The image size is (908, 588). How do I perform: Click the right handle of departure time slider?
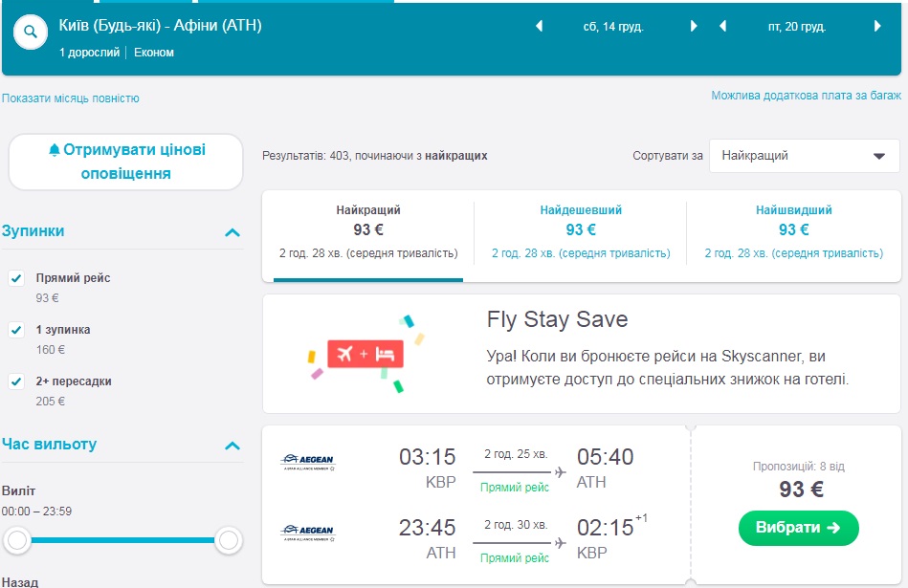coord(228,541)
